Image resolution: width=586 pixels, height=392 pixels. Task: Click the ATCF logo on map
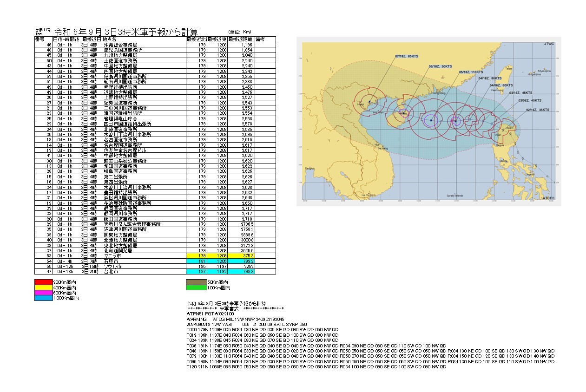(548, 198)
